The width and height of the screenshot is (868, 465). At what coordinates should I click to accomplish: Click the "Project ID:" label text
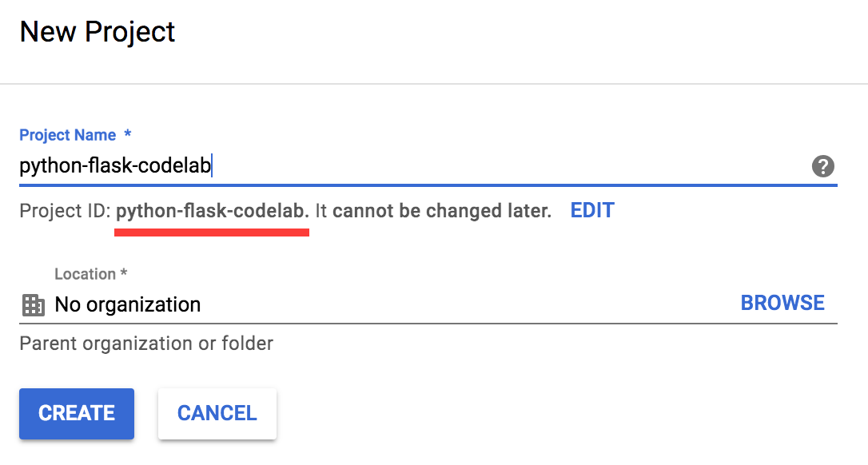pyautogui.click(x=65, y=211)
